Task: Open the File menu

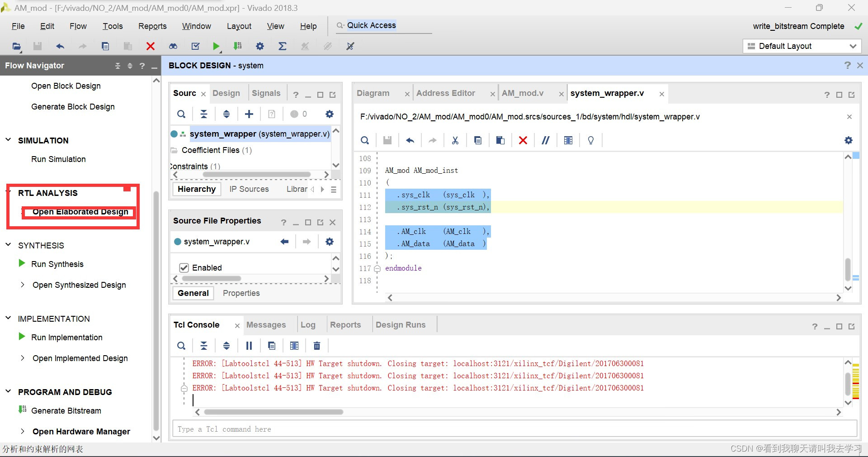Action: click(x=18, y=26)
